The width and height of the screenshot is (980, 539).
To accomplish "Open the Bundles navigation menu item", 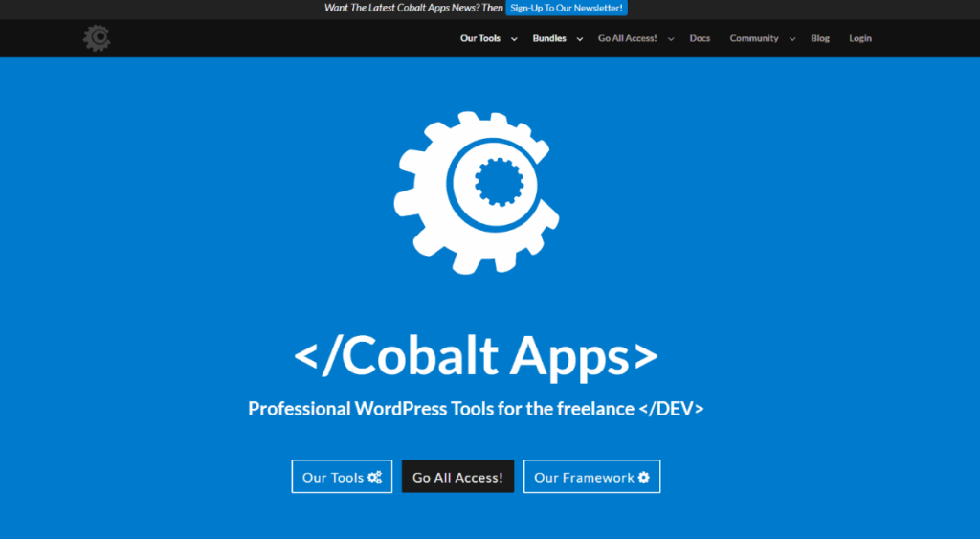I will tap(549, 38).
